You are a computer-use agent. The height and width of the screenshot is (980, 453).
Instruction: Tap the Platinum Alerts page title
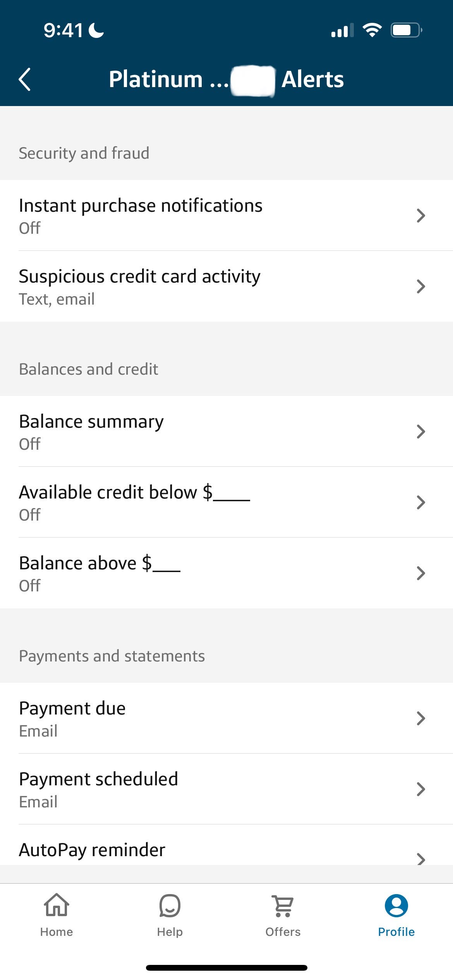coord(226,79)
